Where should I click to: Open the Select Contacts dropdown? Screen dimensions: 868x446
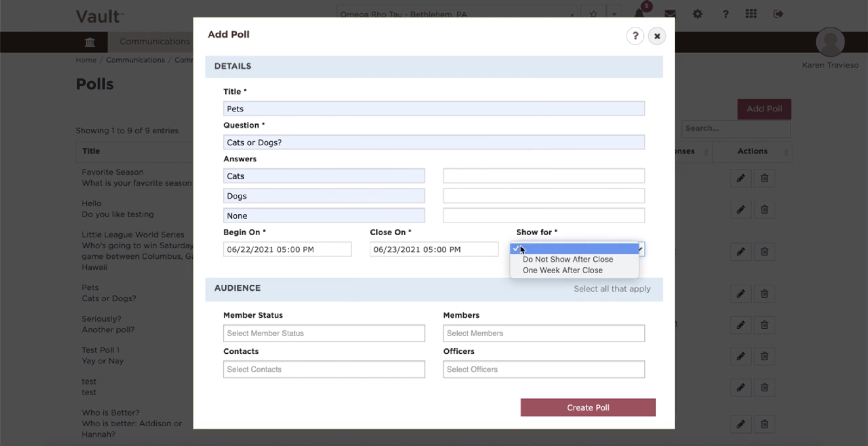click(x=324, y=369)
